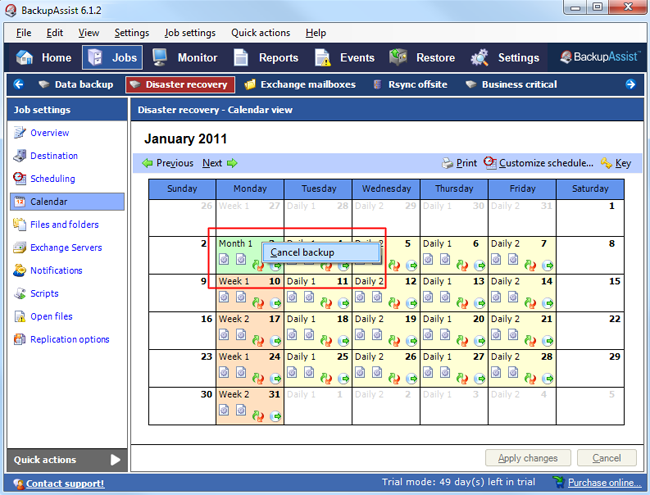Open the Home section
The width and height of the screenshot is (650, 495).
pos(44,58)
